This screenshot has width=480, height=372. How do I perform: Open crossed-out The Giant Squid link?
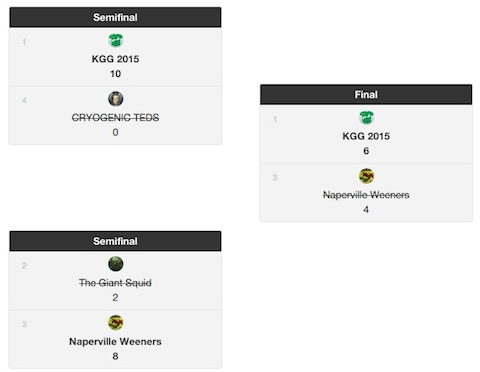click(115, 283)
